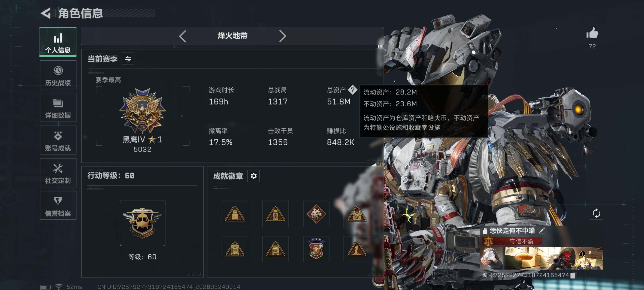Click the level 60 helicopter emblem

(142, 223)
